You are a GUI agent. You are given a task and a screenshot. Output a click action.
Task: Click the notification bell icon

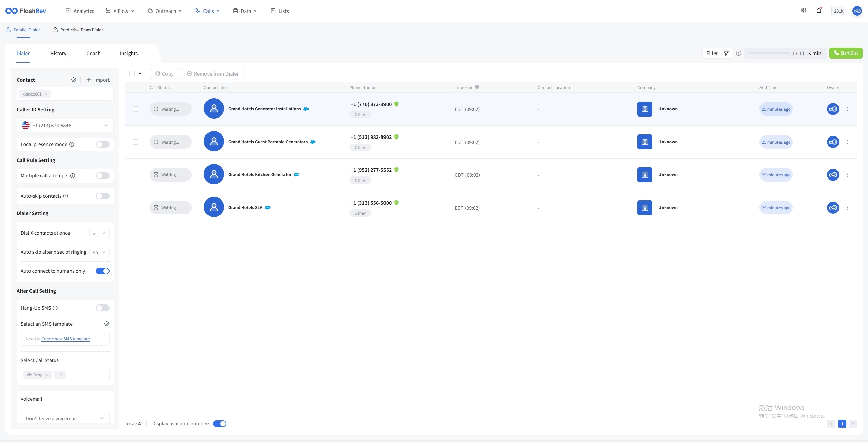pyautogui.click(x=818, y=11)
